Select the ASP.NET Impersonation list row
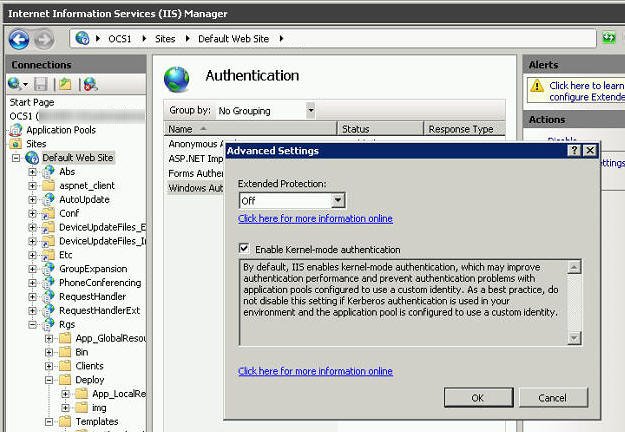625x432 pixels. (x=195, y=159)
